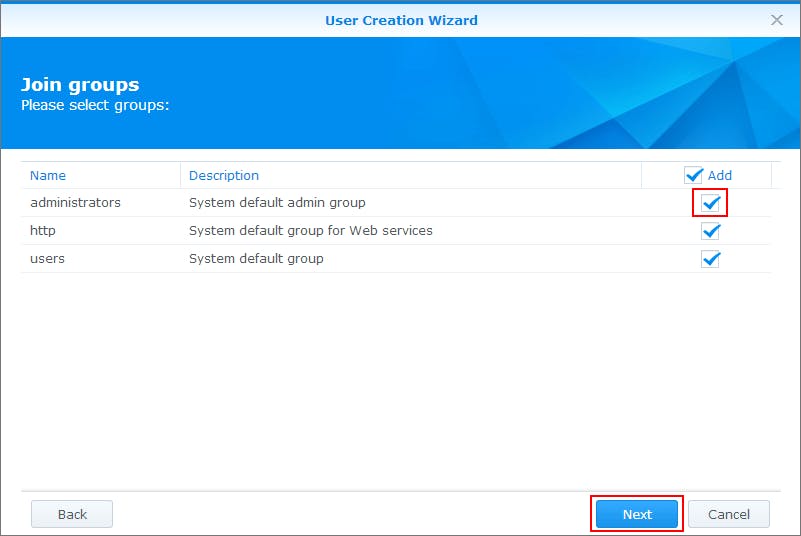The width and height of the screenshot is (801, 536).
Task: Click the 'Join groups' heading
Action: point(80,85)
